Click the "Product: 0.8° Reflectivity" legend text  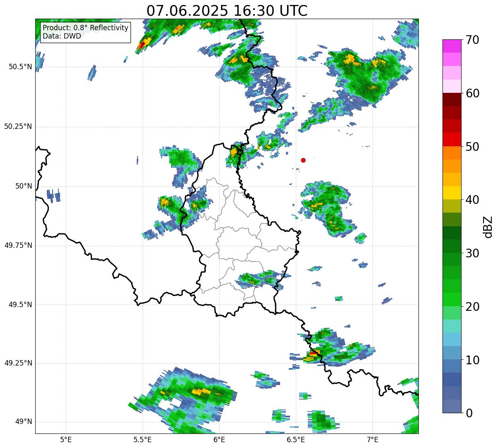click(x=85, y=28)
